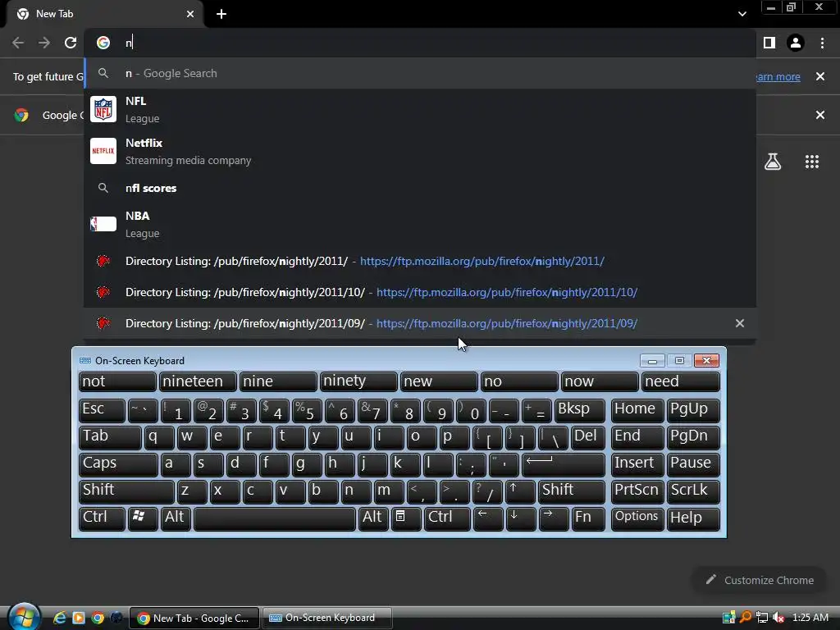The height and width of the screenshot is (630, 840).
Task: Launch Windows Media Player from quick launch
Action: click(x=78, y=618)
